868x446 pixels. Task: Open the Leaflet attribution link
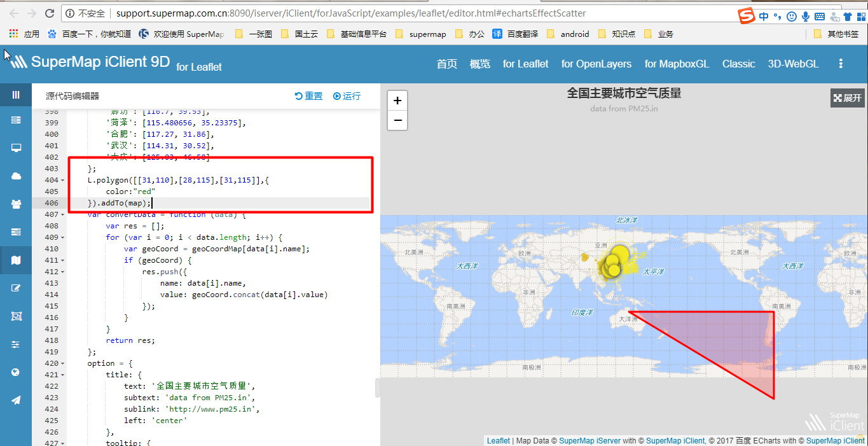point(499,440)
